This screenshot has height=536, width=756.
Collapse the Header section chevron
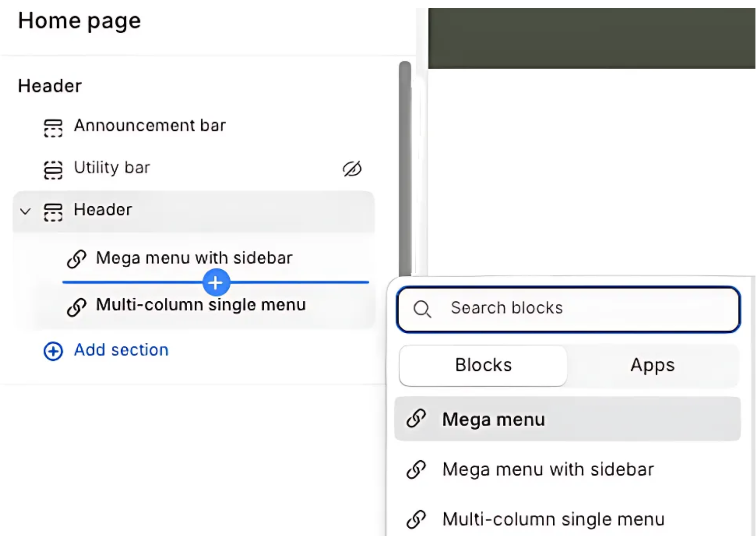click(x=26, y=211)
